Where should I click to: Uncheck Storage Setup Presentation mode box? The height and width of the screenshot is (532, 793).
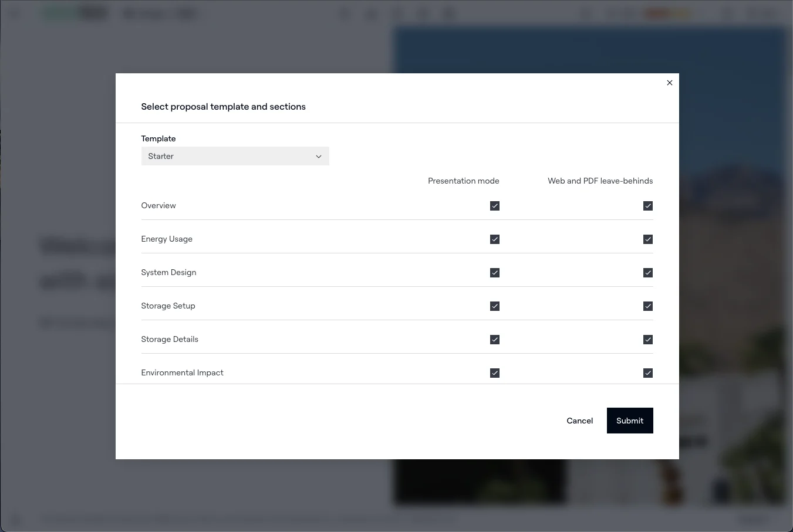[x=495, y=306]
